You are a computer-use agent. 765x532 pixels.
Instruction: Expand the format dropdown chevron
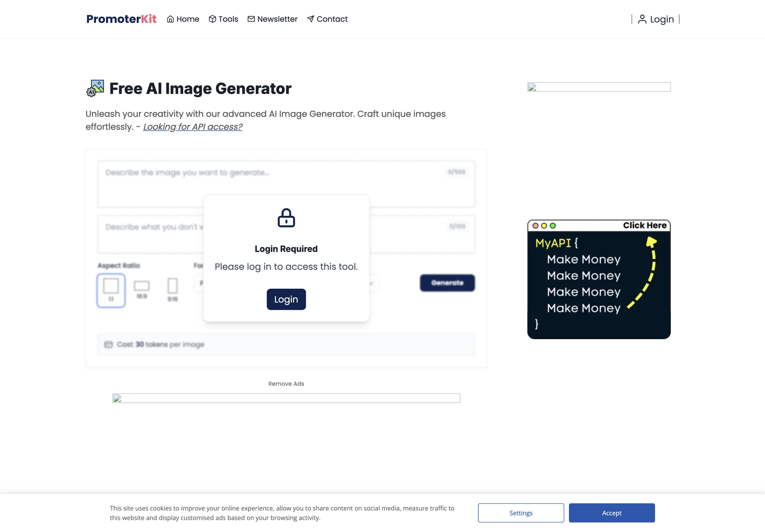click(372, 283)
